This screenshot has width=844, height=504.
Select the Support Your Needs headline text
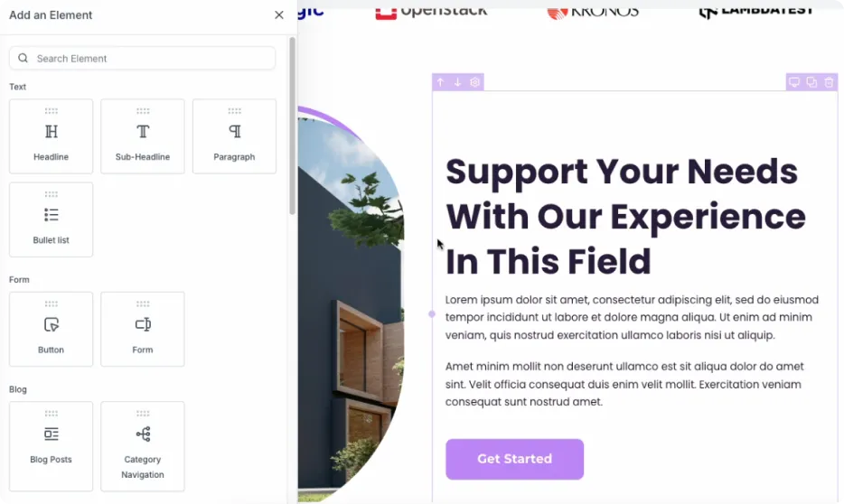625,216
